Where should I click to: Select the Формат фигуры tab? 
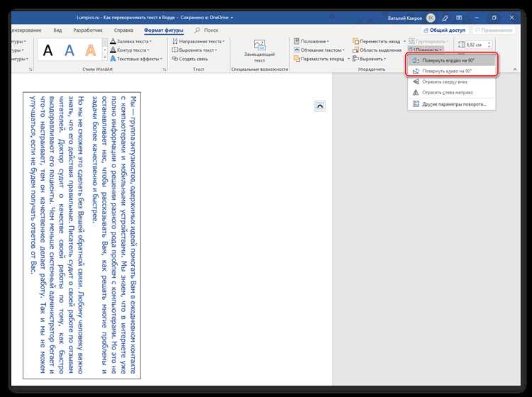tap(164, 30)
